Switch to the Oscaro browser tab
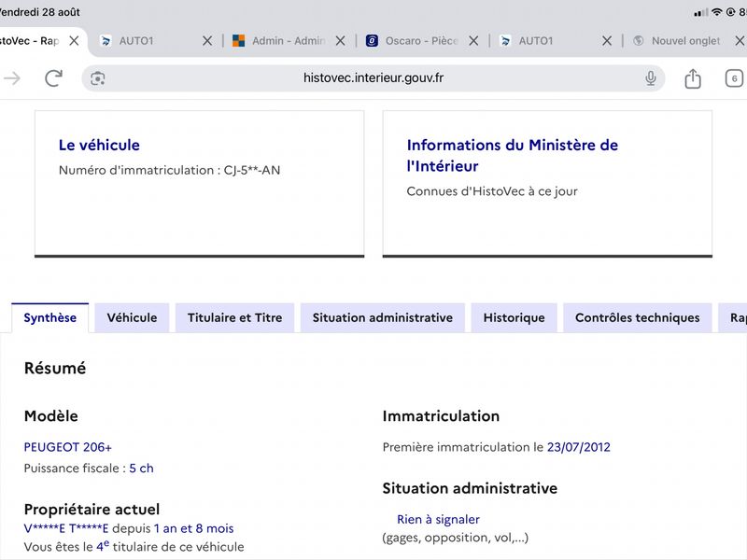 coord(412,41)
